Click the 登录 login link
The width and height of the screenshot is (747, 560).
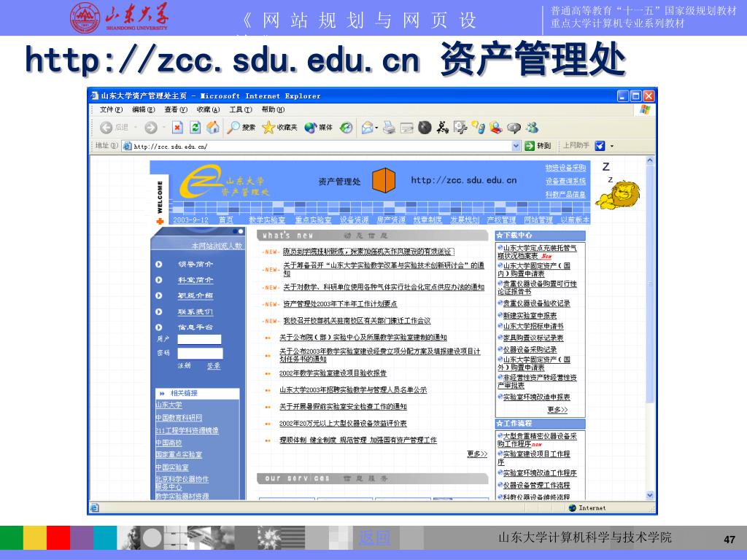214,366
